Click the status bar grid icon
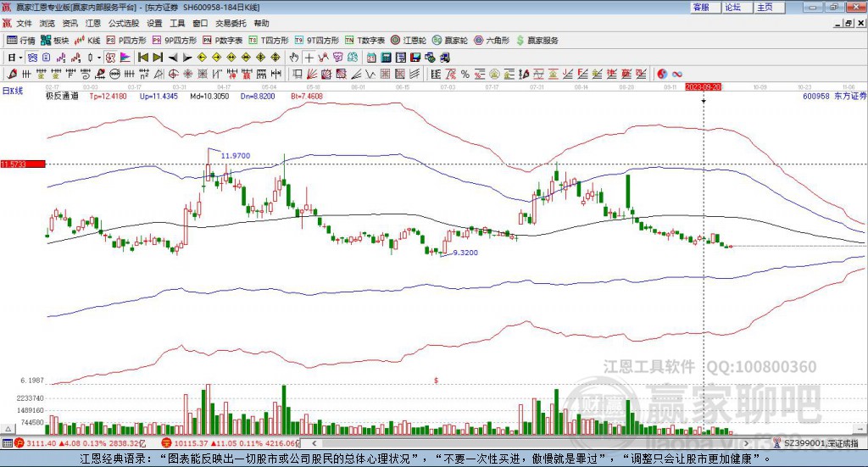Viewport: 868px width, 467px height. pyautogui.click(x=7, y=443)
